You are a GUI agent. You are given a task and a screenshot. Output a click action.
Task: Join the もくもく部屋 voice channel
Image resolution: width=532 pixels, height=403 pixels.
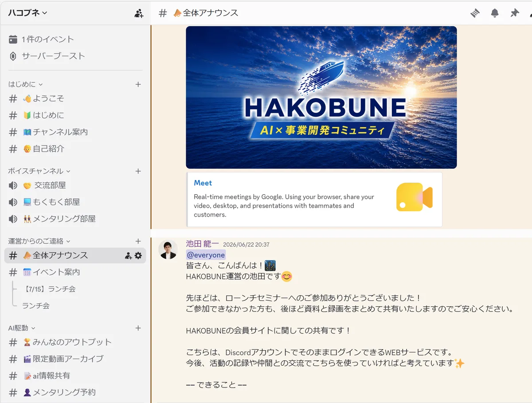click(75, 202)
